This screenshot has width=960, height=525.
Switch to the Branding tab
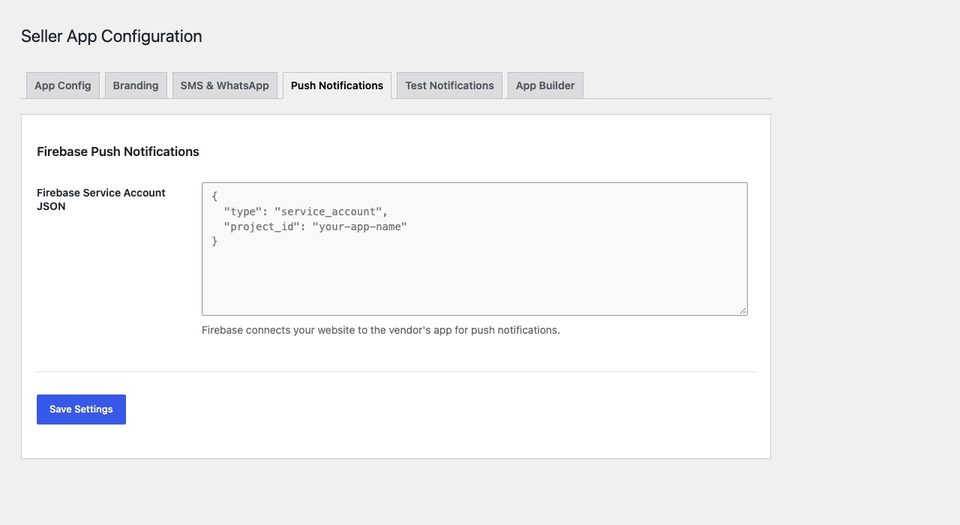click(x=135, y=86)
